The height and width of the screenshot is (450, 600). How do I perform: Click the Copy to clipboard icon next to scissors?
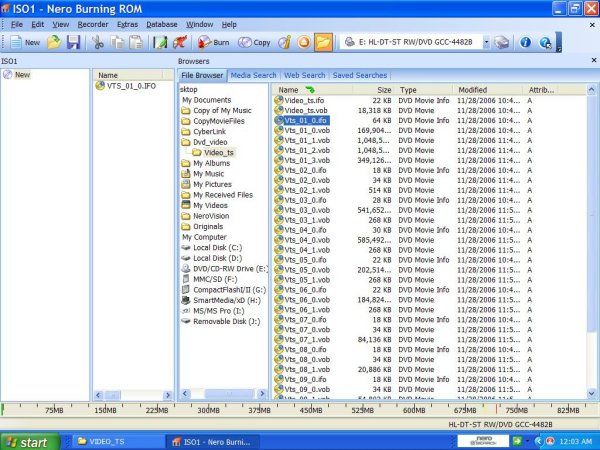point(117,42)
